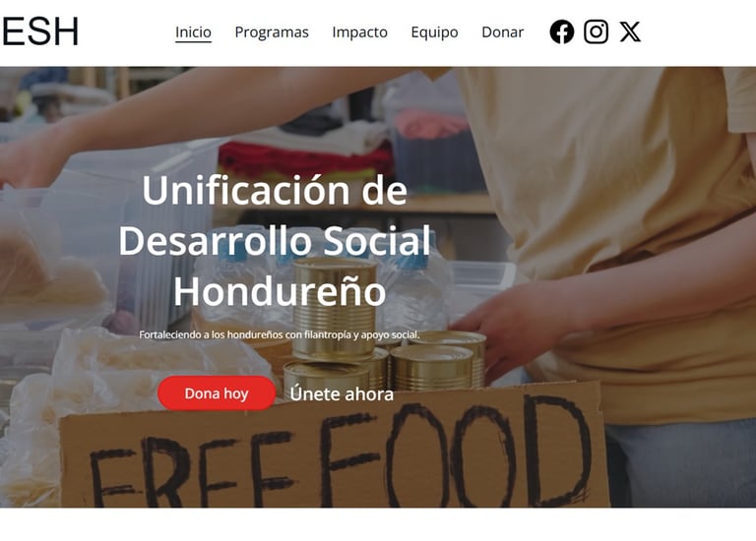This screenshot has width=756, height=541.
Task: Open the Instagram profile icon
Action: pyautogui.click(x=596, y=31)
